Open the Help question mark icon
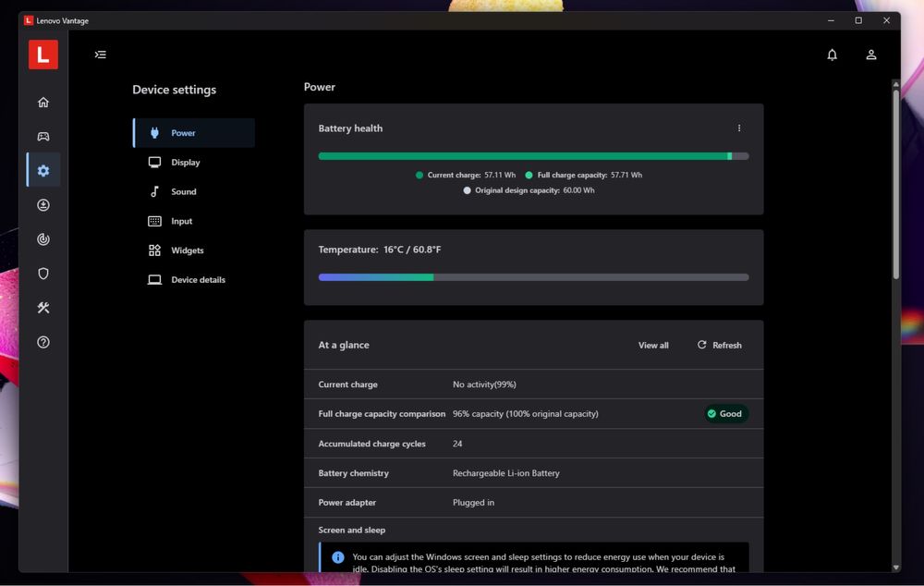This screenshot has height=586, width=924. pos(43,342)
